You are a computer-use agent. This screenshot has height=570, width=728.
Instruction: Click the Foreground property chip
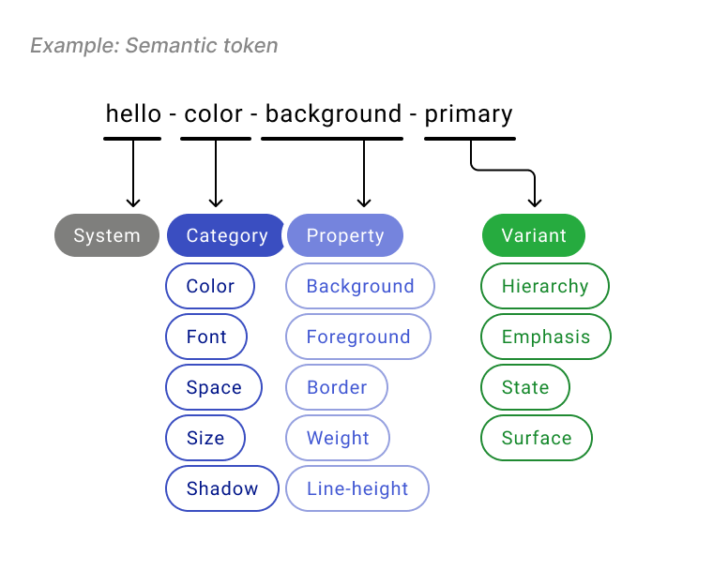coord(358,337)
